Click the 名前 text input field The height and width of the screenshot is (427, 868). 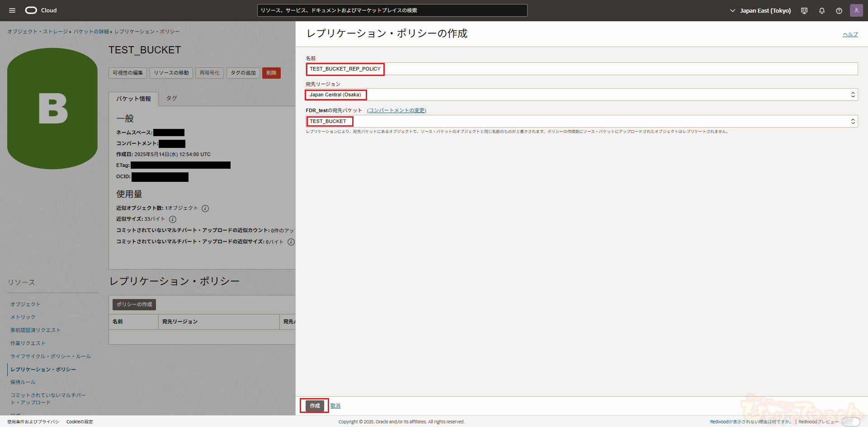click(x=581, y=69)
